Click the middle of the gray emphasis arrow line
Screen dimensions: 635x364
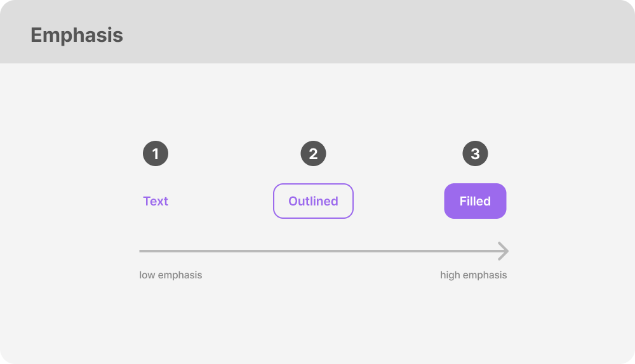pos(323,251)
